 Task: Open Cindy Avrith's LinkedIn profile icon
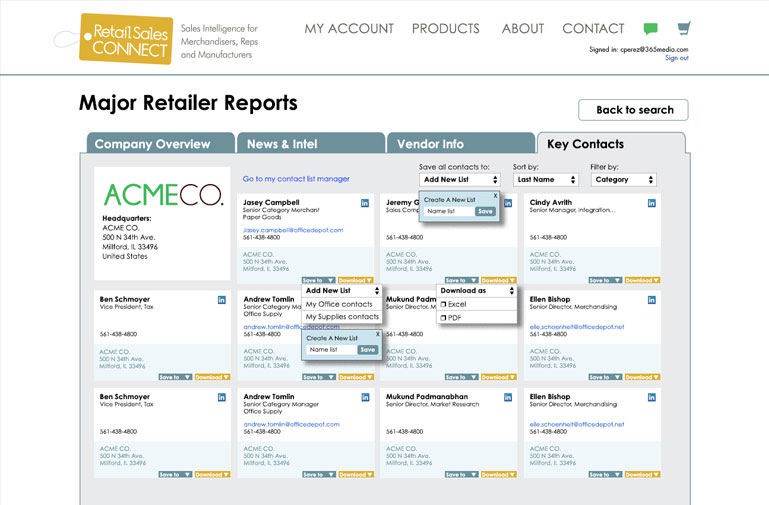651,203
